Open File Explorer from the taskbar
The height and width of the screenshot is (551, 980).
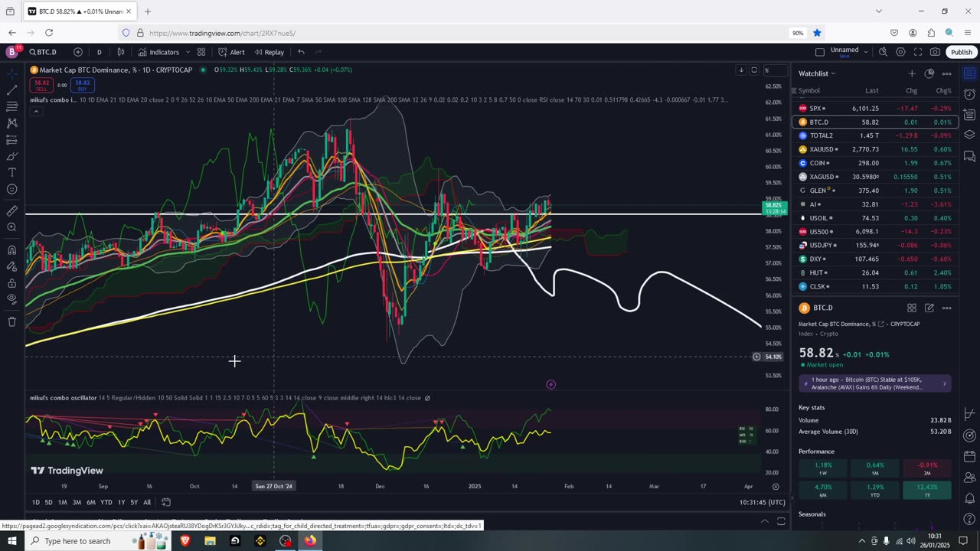210,541
